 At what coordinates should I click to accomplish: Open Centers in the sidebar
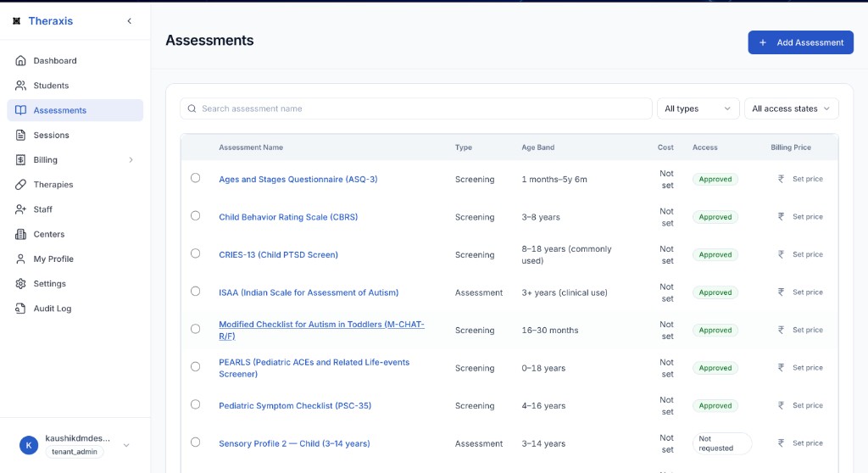tap(75, 234)
